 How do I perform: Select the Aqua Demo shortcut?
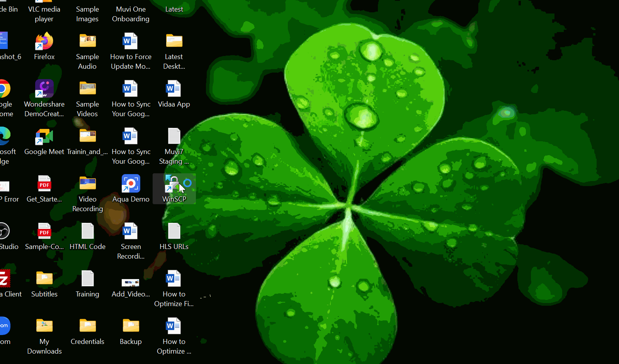(131, 184)
